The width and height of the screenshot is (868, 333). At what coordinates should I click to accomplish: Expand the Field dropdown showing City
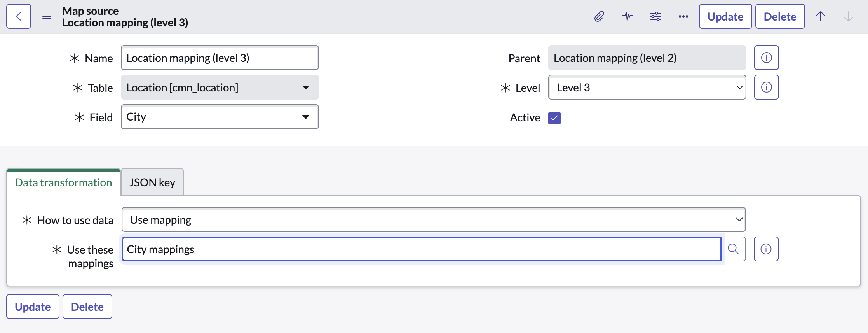point(220,117)
